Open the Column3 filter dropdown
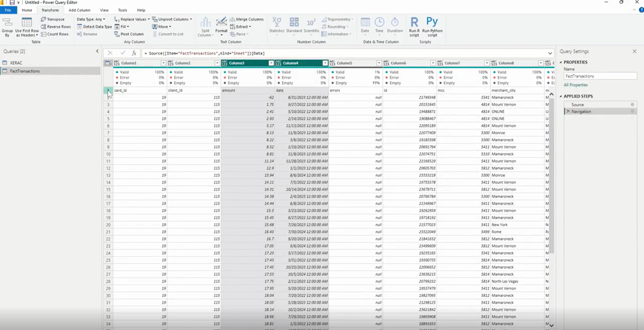This screenshot has height=330, width=644. (271, 63)
